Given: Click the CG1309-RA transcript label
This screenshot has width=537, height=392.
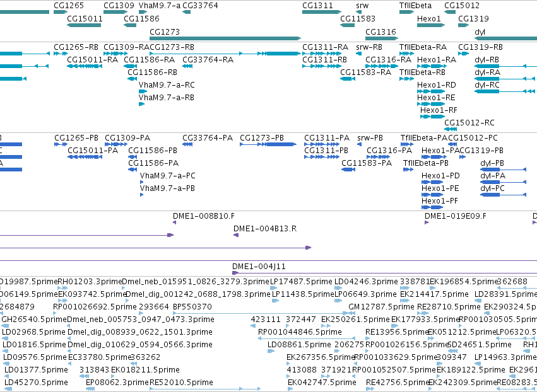Looking at the screenshot, I should 126,47.
